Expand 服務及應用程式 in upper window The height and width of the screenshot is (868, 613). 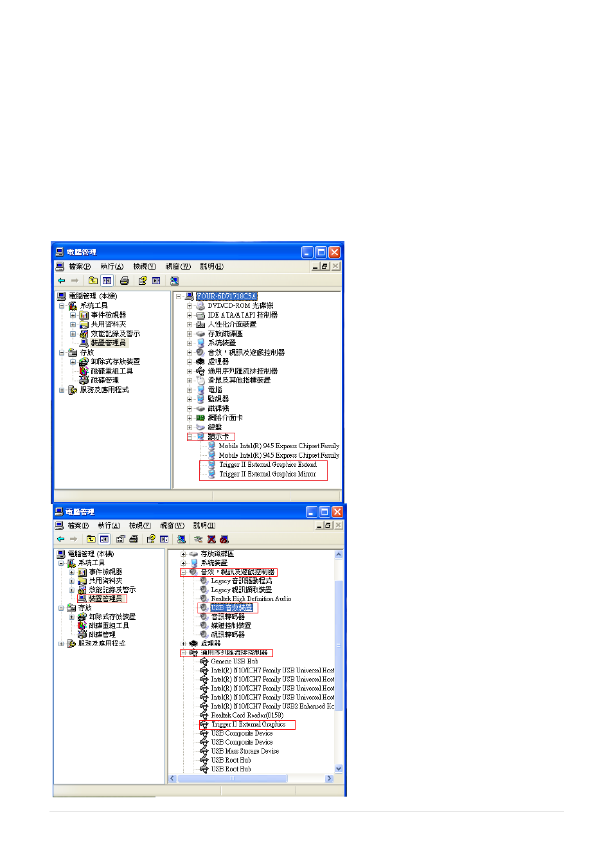(62, 390)
